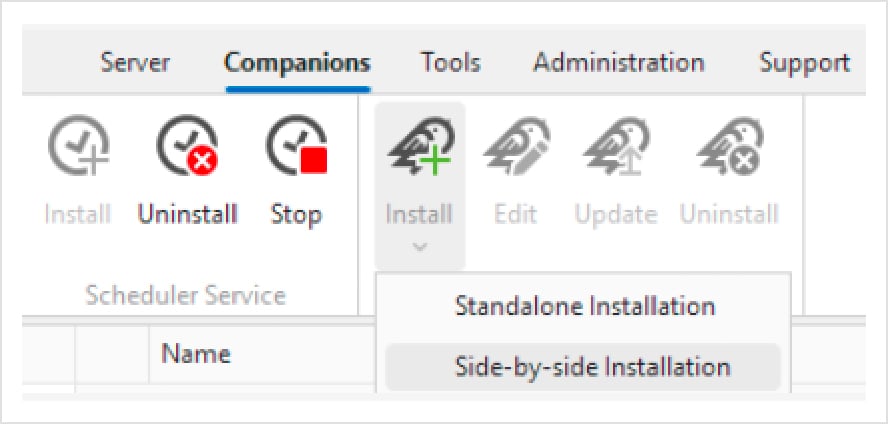888x424 pixels.
Task: Collapse the Install dropdown chevron arrow
Action: [x=420, y=247]
